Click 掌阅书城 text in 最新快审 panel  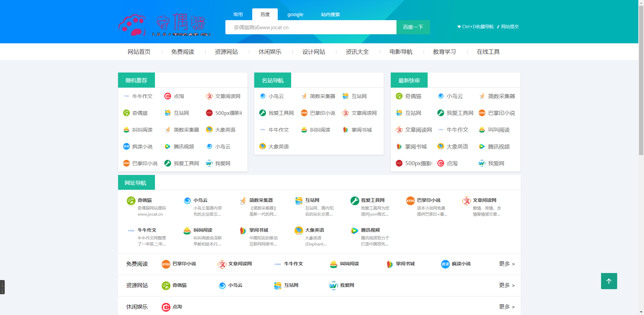coord(416,146)
